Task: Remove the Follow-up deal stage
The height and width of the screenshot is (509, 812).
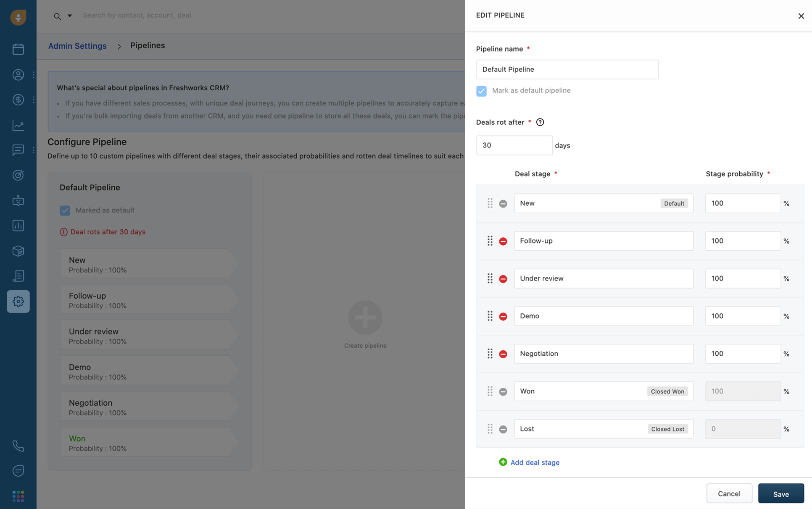Action: click(503, 241)
